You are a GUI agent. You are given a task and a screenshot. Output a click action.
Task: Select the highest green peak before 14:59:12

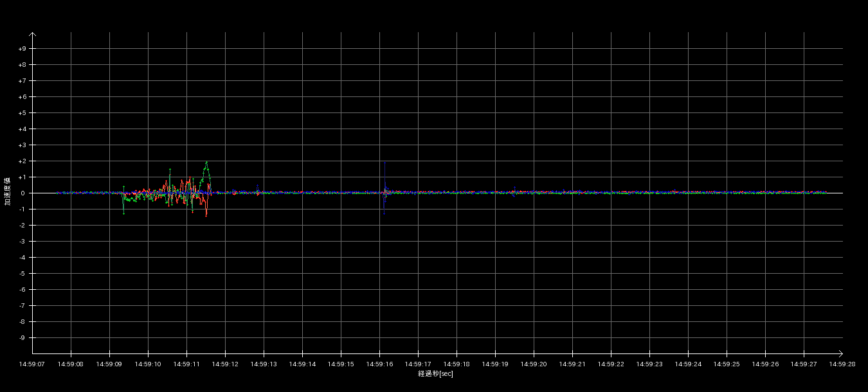pyautogui.click(x=206, y=162)
